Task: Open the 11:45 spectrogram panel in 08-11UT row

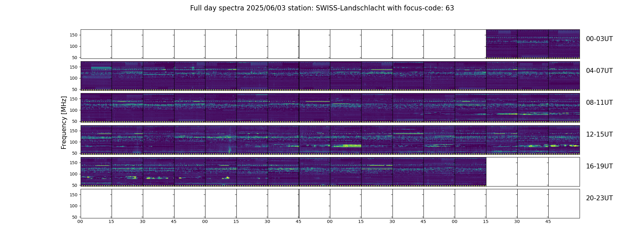Action: click(564, 108)
